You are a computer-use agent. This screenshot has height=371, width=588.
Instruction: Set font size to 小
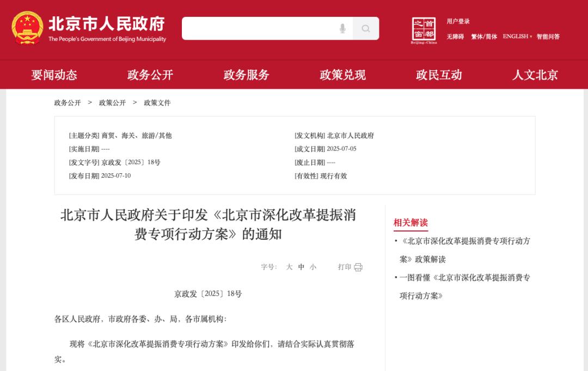(x=313, y=267)
